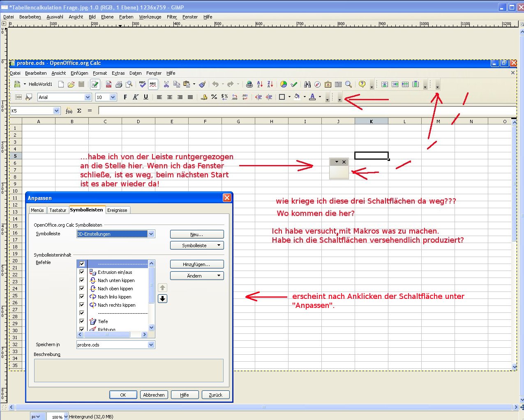Click the New document icon in Calc toolbar
524x420 pixels.
pos(61,84)
